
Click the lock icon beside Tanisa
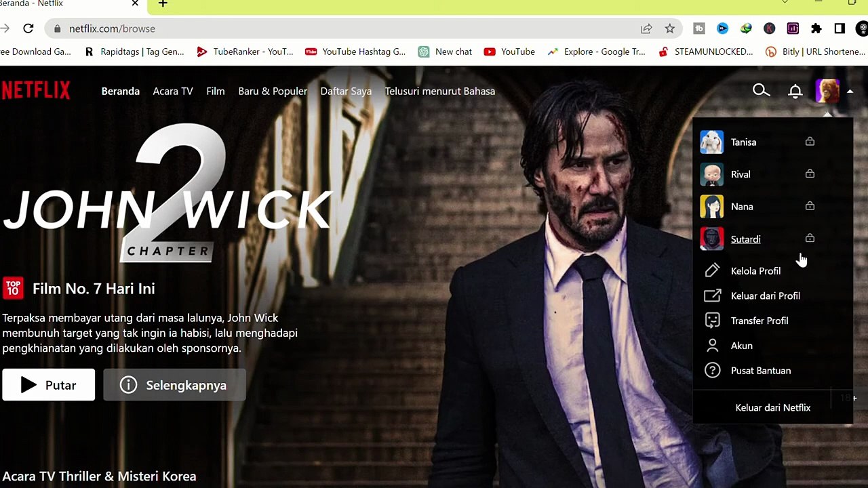tap(810, 141)
